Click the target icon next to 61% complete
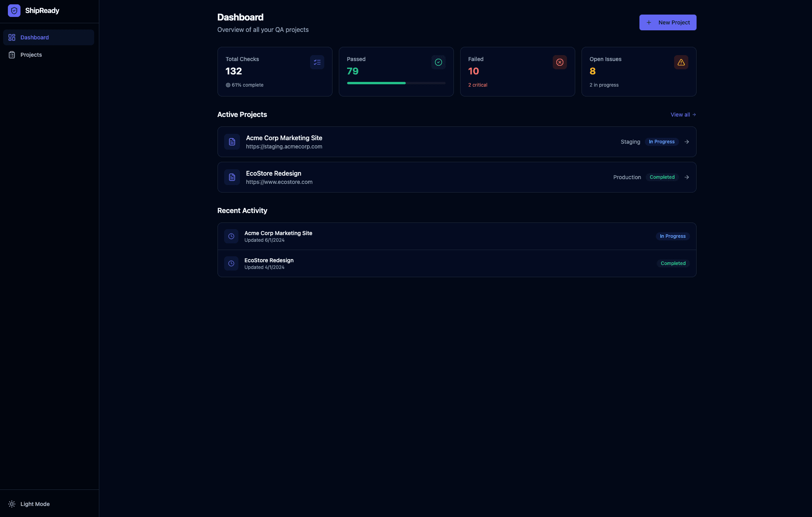 228,85
